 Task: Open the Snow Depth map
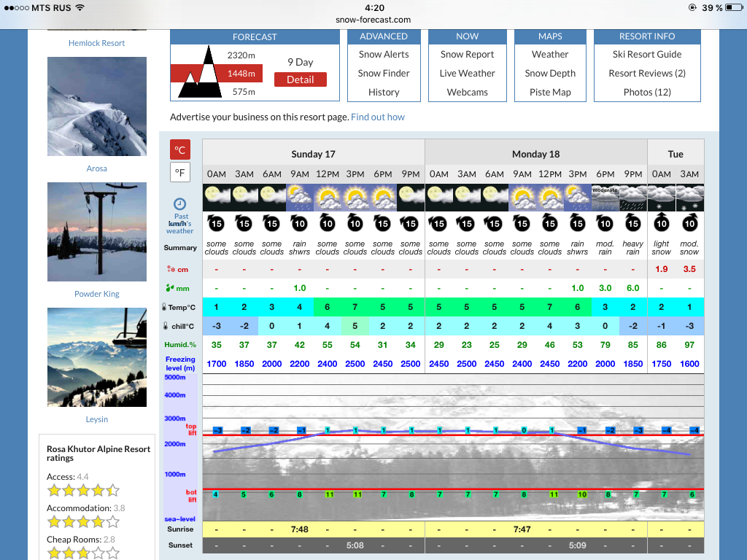[x=550, y=74]
